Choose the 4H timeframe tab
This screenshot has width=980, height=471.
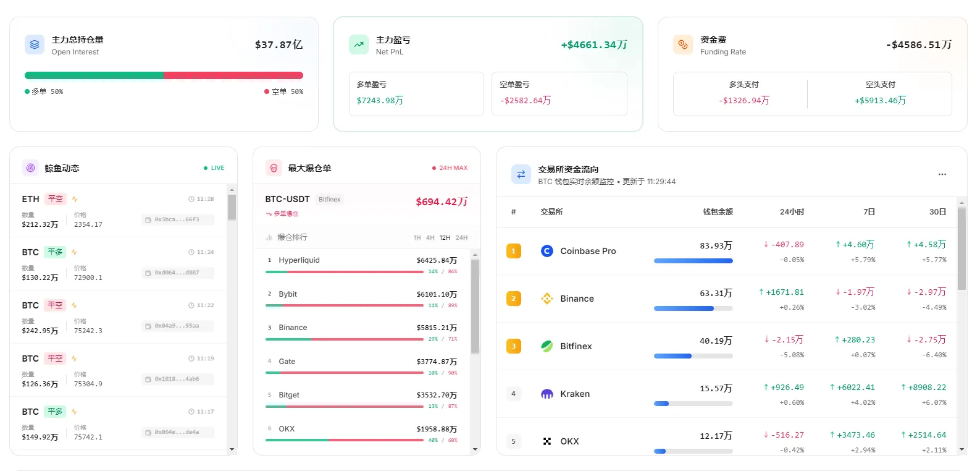tap(430, 237)
